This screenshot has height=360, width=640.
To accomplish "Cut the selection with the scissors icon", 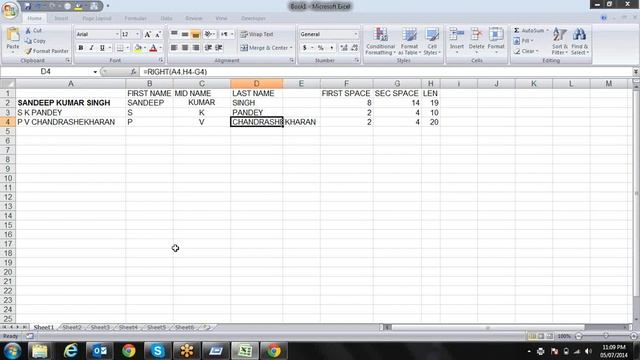I will [x=33, y=31].
